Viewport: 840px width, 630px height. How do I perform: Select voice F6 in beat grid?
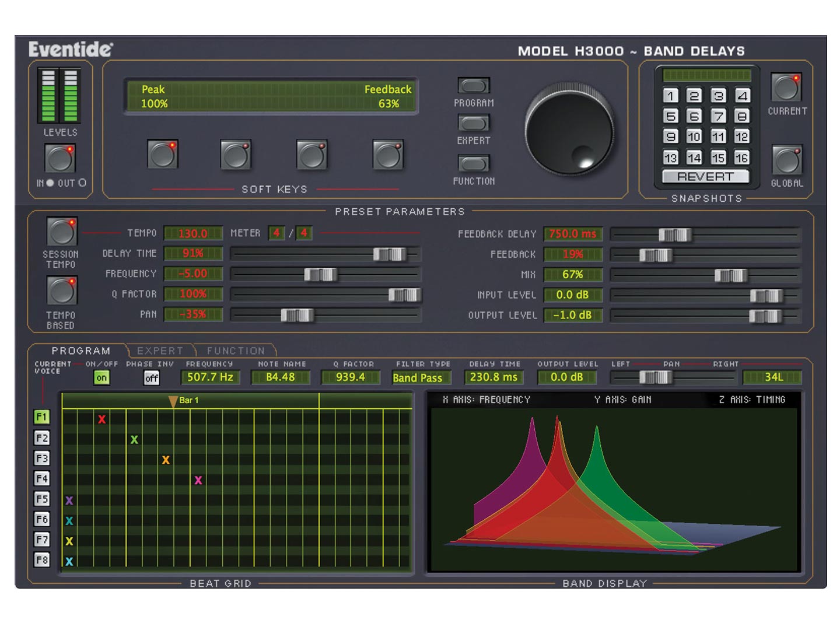click(42, 519)
